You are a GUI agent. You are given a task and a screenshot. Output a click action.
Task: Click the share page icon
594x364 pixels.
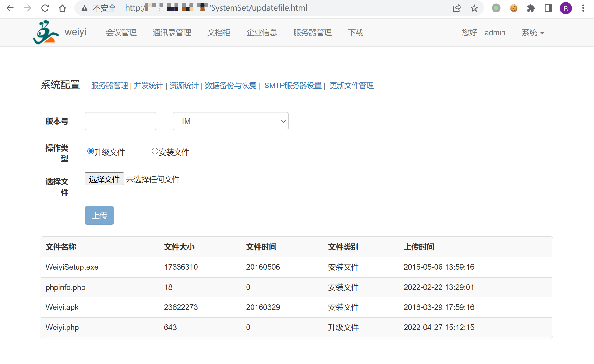(x=456, y=8)
